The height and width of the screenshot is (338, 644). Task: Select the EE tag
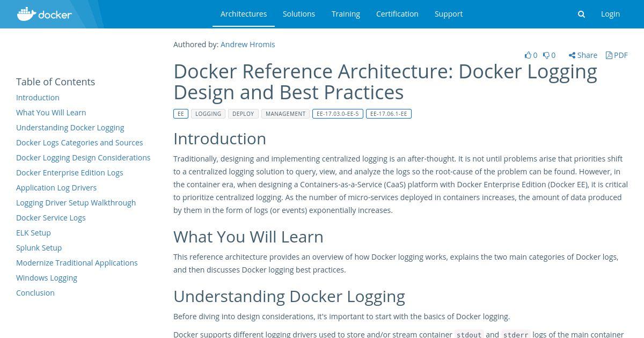point(181,114)
